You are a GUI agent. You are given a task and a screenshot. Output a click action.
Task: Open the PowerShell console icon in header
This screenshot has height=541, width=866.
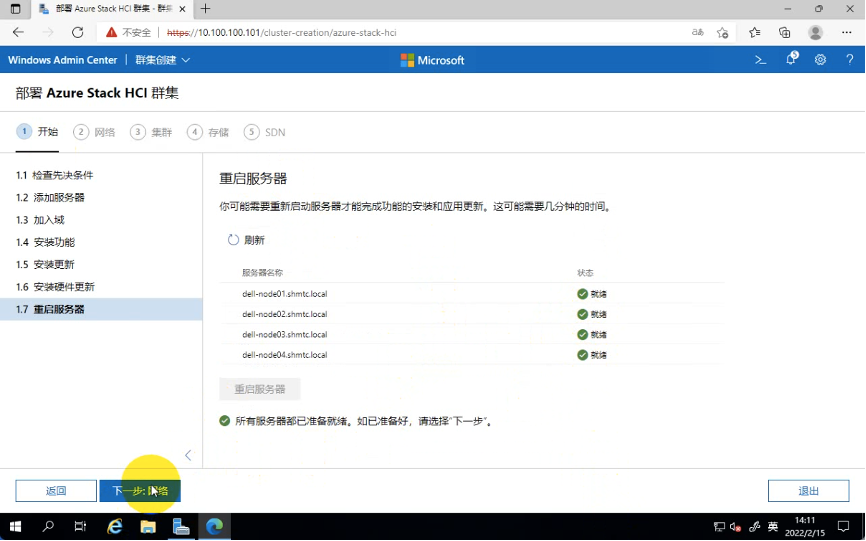click(761, 60)
